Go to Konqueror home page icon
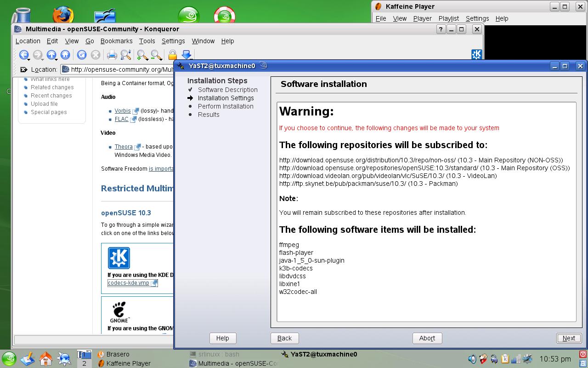The height and width of the screenshot is (368, 588). point(65,55)
